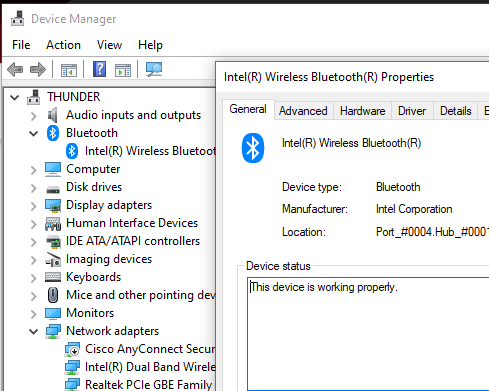489x391 pixels.
Task: Click Intel Wireless Bluetooth device icon in tree
Action: point(72,151)
